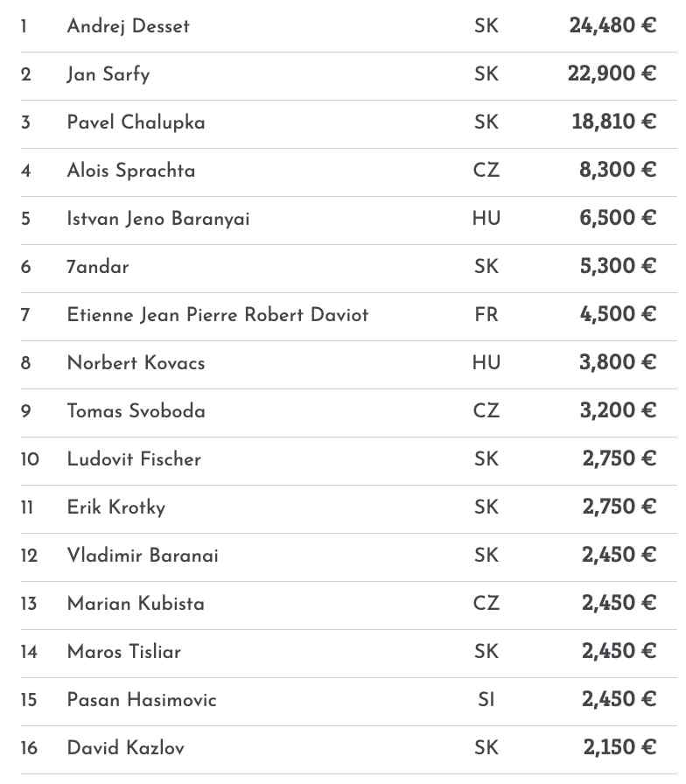
Task: Click the 24,480 € first-place prize
Action: click(612, 26)
